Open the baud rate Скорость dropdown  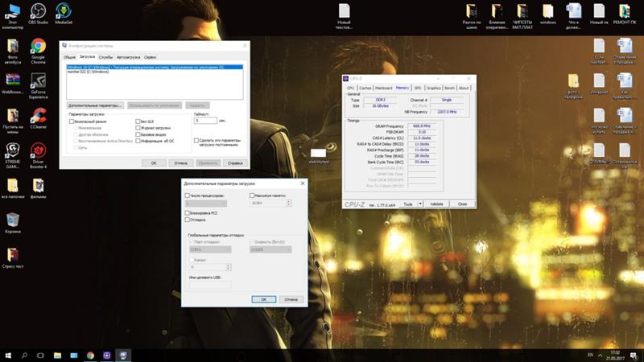tap(270, 249)
